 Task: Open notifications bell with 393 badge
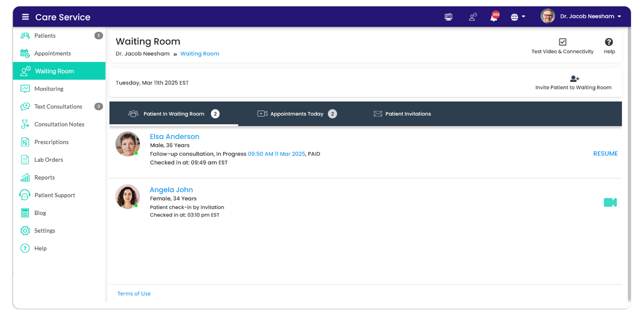pyautogui.click(x=495, y=17)
